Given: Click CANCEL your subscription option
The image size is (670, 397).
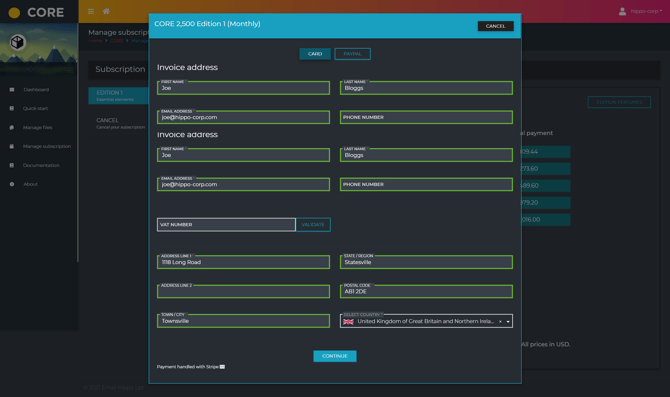Looking at the screenshot, I should [120, 123].
